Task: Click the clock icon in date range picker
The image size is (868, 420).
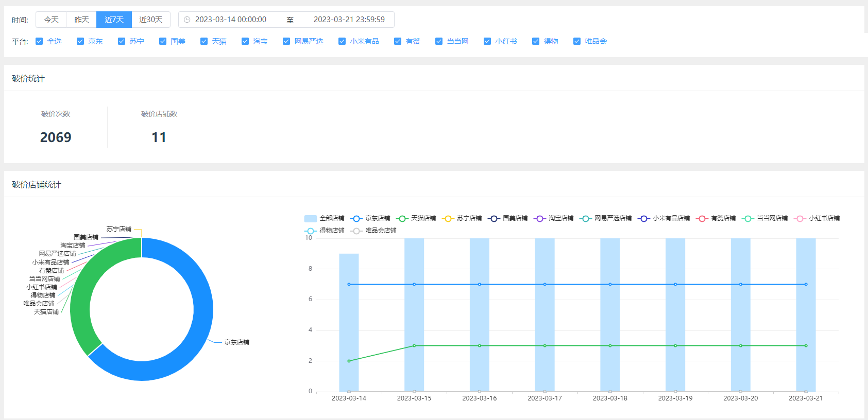Action: tap(187, 20)
